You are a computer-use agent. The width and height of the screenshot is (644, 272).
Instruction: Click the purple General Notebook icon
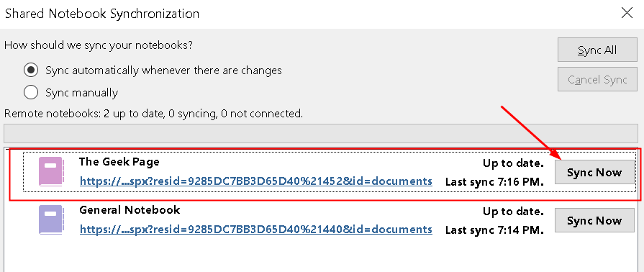[50, 219]
